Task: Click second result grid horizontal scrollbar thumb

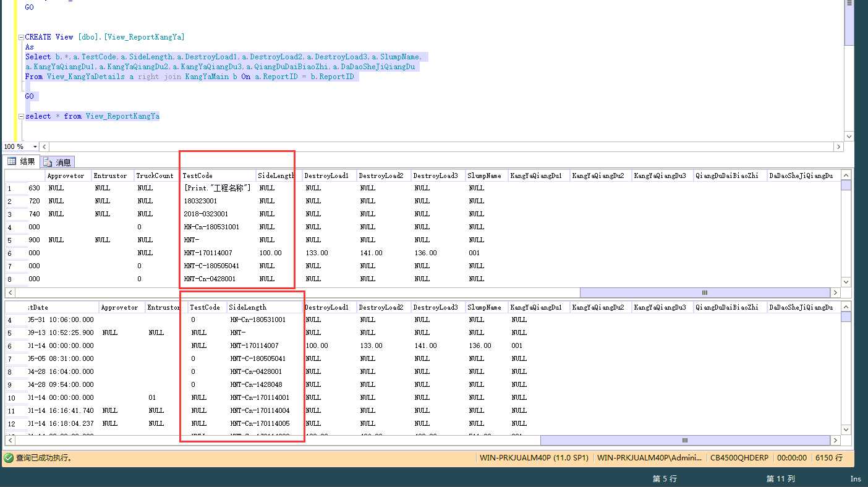Action: (x=685, y=441)
